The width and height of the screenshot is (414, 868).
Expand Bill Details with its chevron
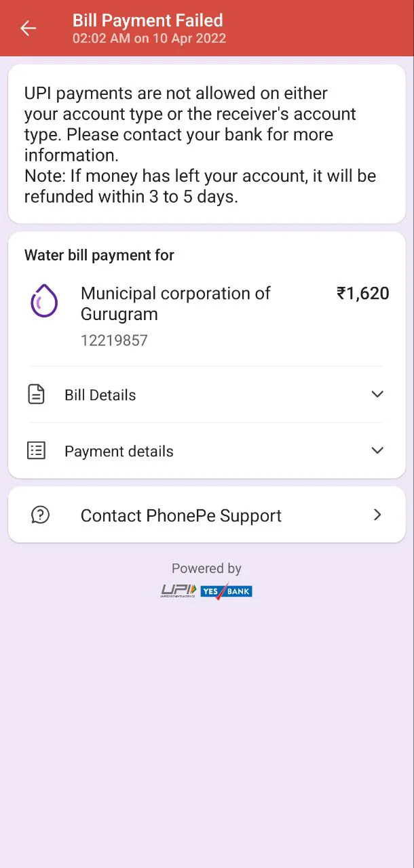pos(377,395)
